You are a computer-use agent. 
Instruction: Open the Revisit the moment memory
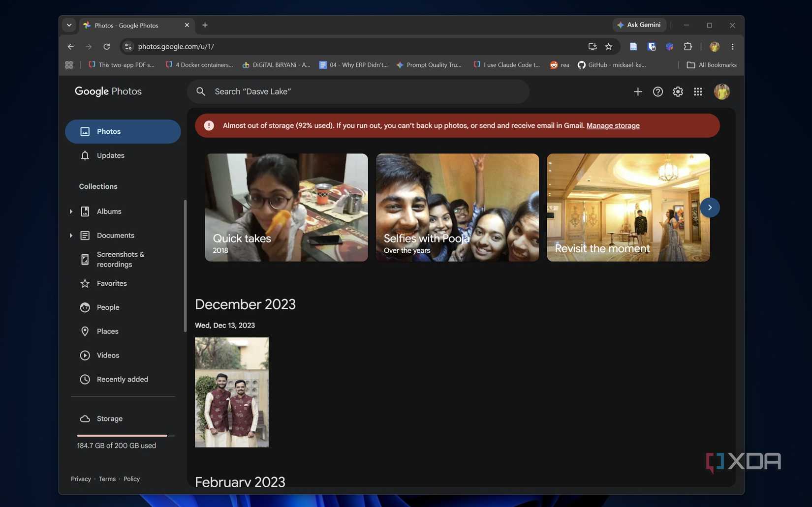coord(628,208)
